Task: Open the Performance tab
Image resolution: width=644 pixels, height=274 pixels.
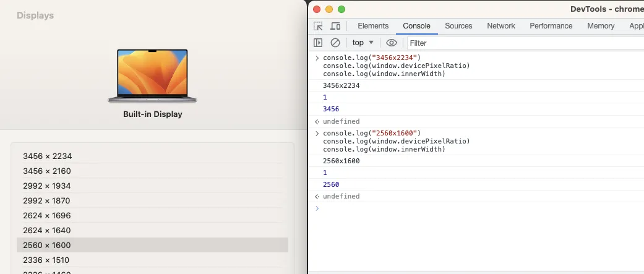Action: tap(551, 26)
